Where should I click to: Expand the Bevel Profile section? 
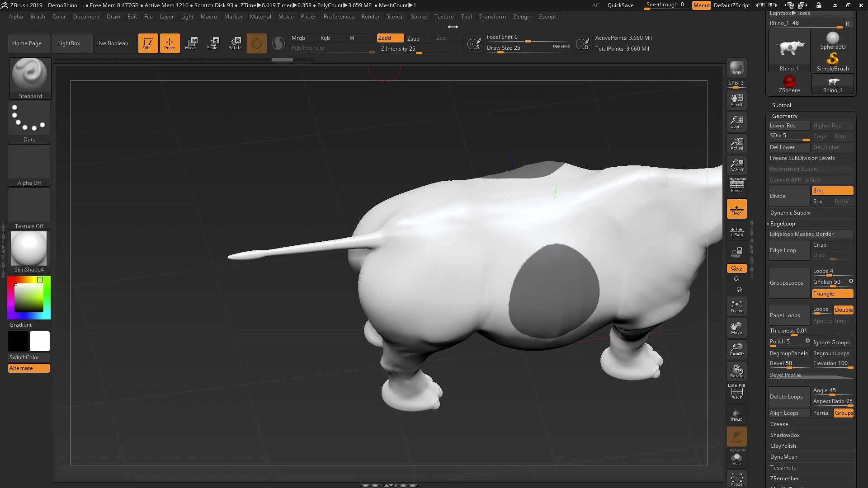click(785, 375)
